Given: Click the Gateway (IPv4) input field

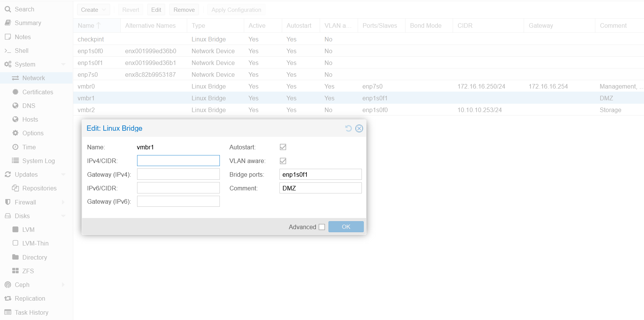Looking at the screenshot, I should 178,174.
